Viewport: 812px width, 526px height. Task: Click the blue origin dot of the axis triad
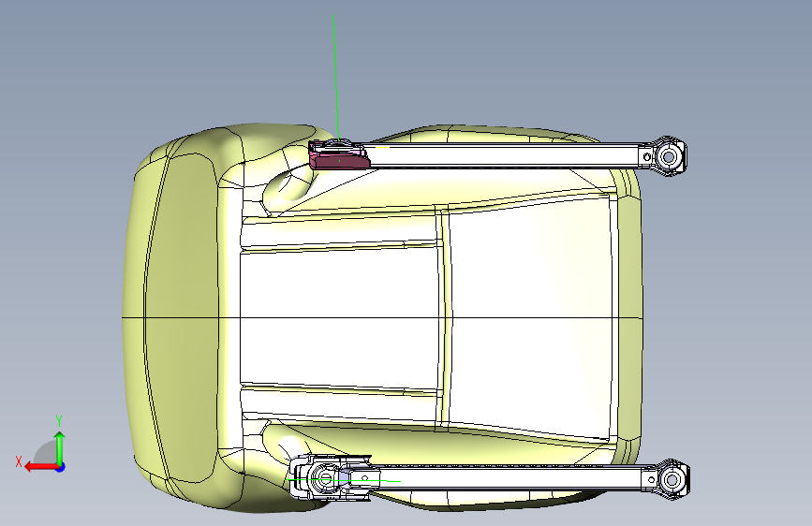point(61,467)
